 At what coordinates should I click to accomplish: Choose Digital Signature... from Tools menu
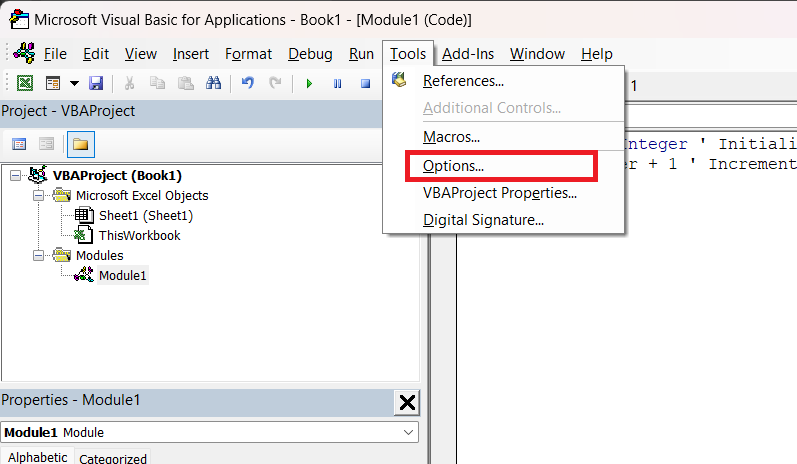(x=503, y=220)
